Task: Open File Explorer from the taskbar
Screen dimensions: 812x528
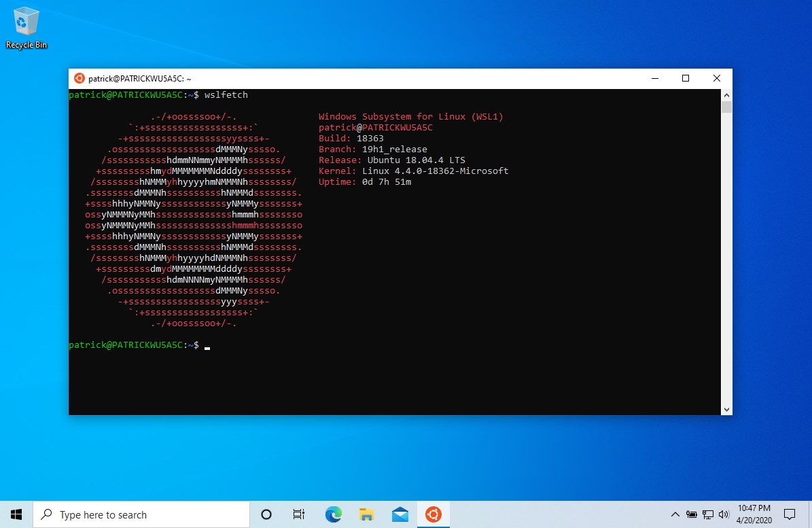Action: pos(366,514)
